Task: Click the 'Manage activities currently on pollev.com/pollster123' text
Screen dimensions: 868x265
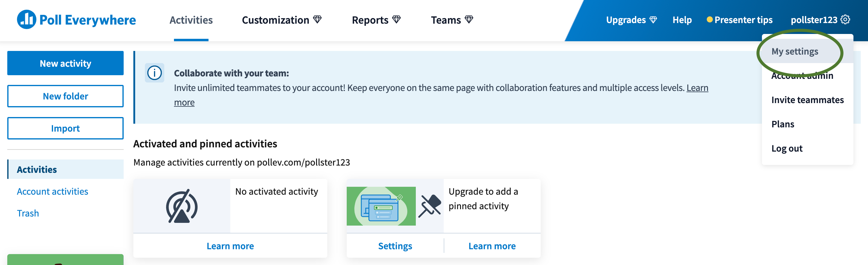Action: [x=242, y=162]
